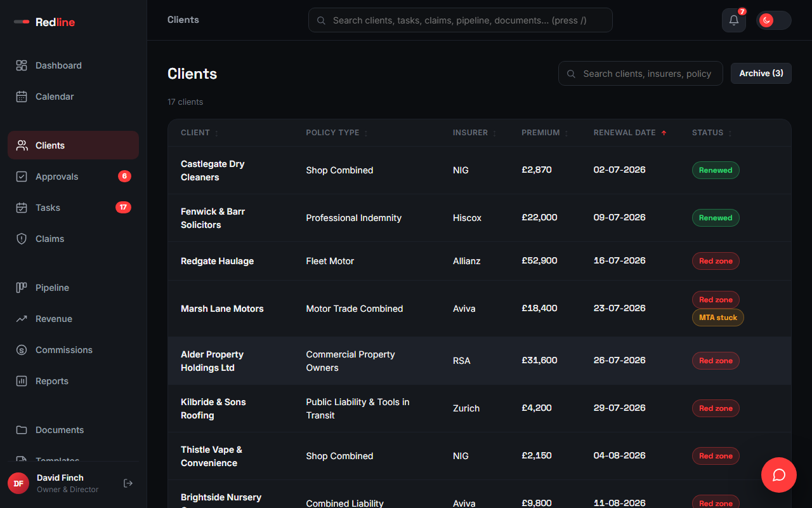Click the Reports chart icon
The image size is (812, 508).
point(22,381)
